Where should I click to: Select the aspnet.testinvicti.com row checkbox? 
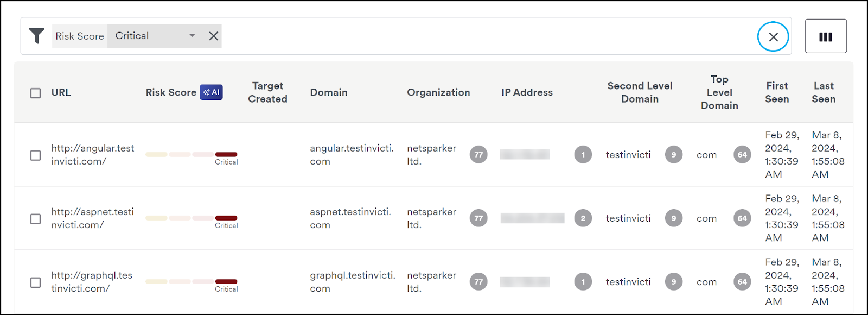[x=35, y=219]
